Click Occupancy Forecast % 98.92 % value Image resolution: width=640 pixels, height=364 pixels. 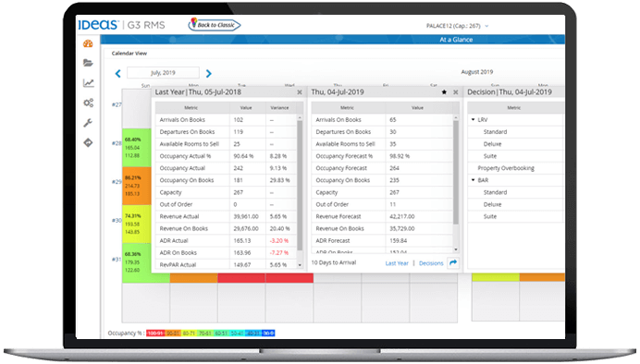coord(400,156)
